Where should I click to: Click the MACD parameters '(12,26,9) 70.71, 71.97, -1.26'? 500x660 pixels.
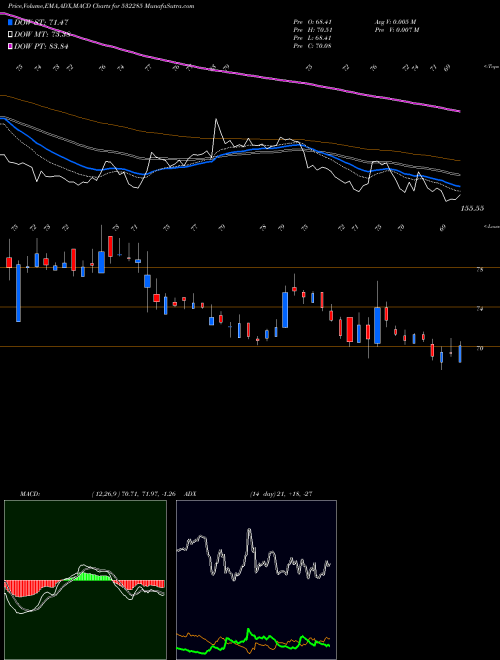[x=136, y=494]
